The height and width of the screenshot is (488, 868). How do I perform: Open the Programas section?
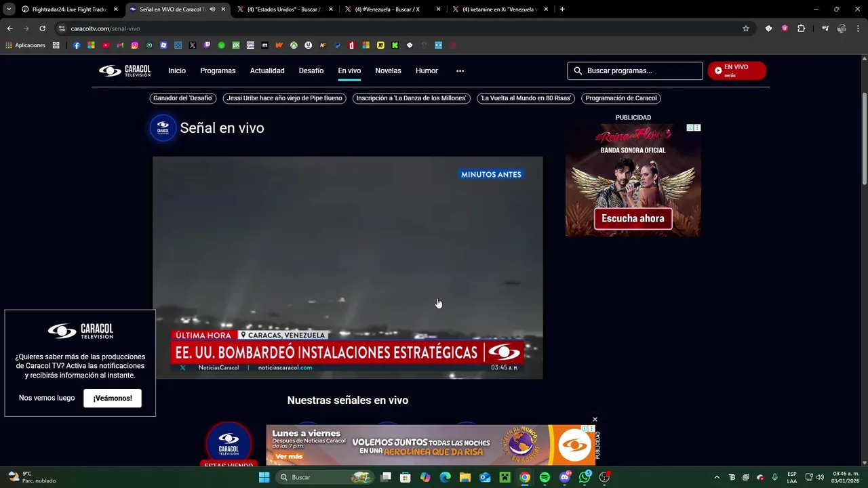(218, 70)
